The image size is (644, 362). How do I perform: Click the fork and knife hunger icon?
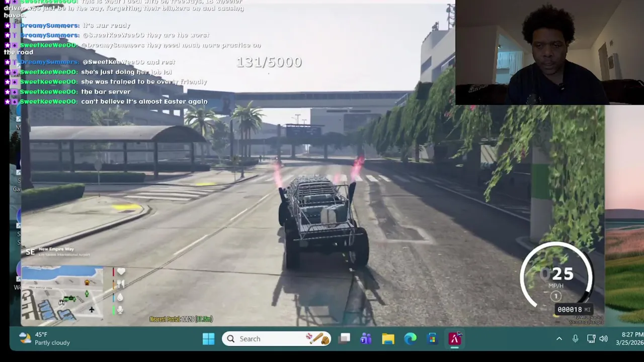pos(120,285)
